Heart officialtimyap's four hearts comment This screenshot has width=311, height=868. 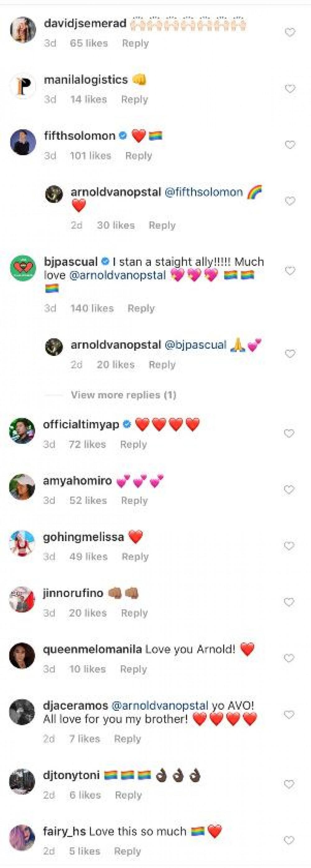click(x=289, y=433)
